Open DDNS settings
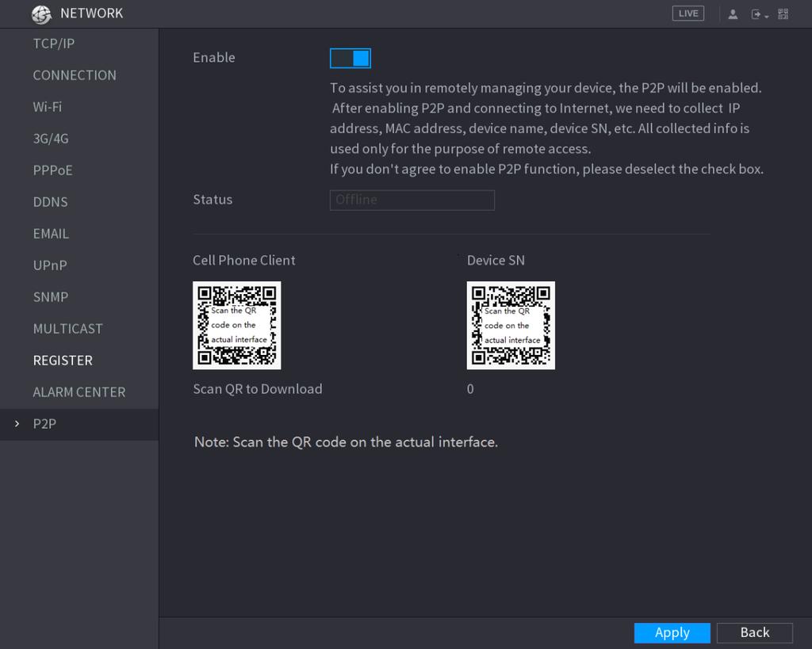Viewport: 812px width, 649px height. click(x=50, y=202)
